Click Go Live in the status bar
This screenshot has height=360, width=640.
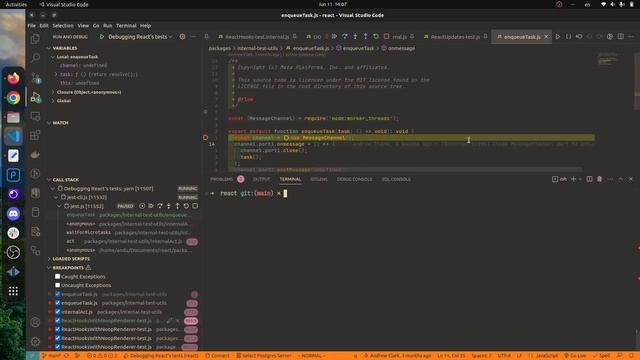click(x=576, y=356)
